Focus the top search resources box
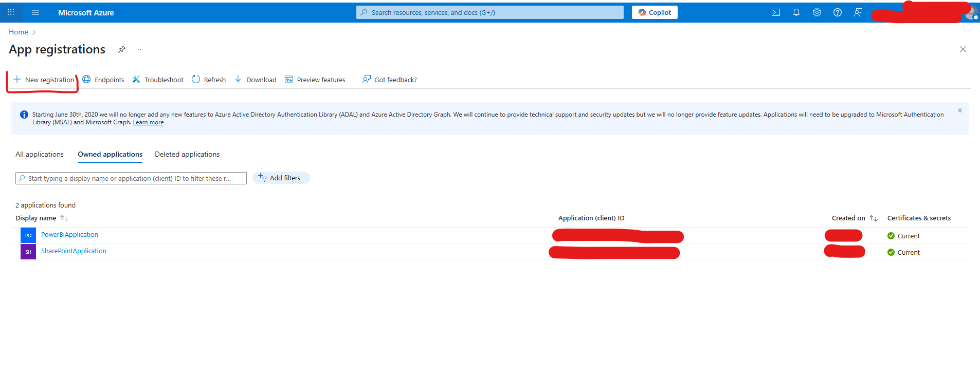This screenshot has height=376, width=980. point(490,12)
